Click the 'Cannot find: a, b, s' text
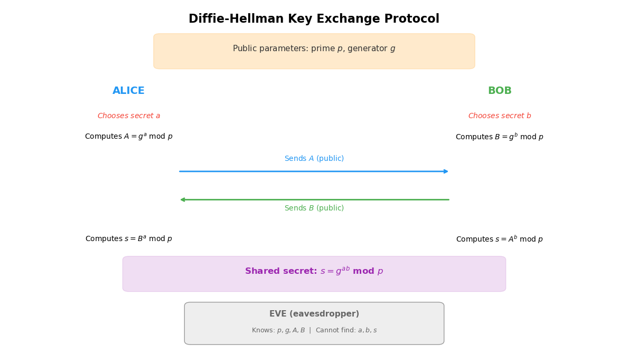This screenshot has height=364, width=628. pyautogui.click(x=346, y=331)
